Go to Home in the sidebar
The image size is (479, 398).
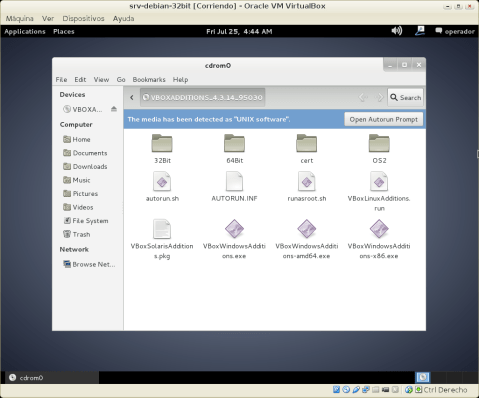click(x=77, y=139)
